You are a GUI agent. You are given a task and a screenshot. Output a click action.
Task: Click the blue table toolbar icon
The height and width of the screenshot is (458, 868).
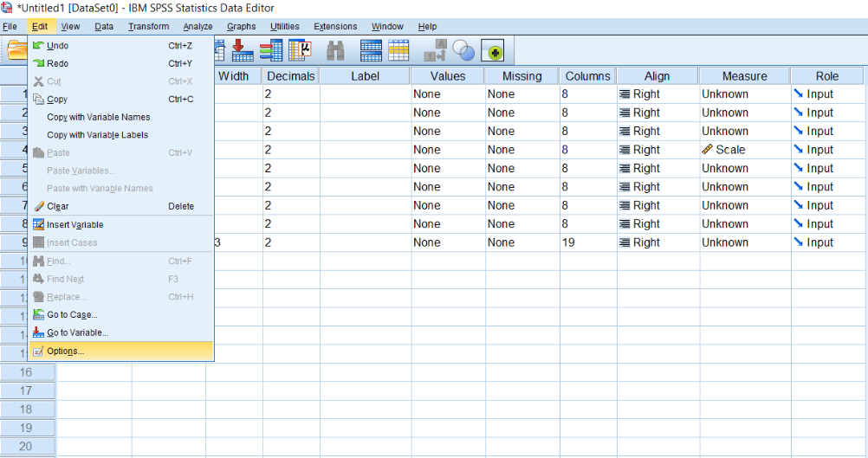(371, 51)
